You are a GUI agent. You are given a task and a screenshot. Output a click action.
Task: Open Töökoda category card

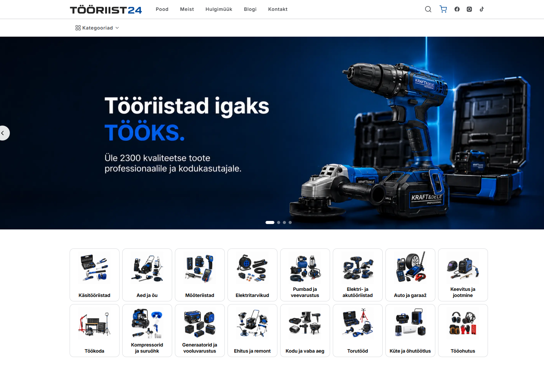94,331
